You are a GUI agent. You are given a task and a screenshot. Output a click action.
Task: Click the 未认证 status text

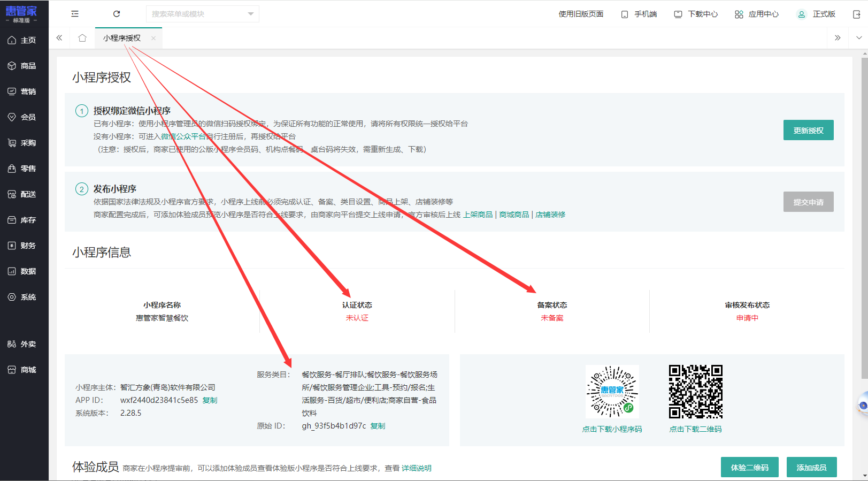click(357, 318)
